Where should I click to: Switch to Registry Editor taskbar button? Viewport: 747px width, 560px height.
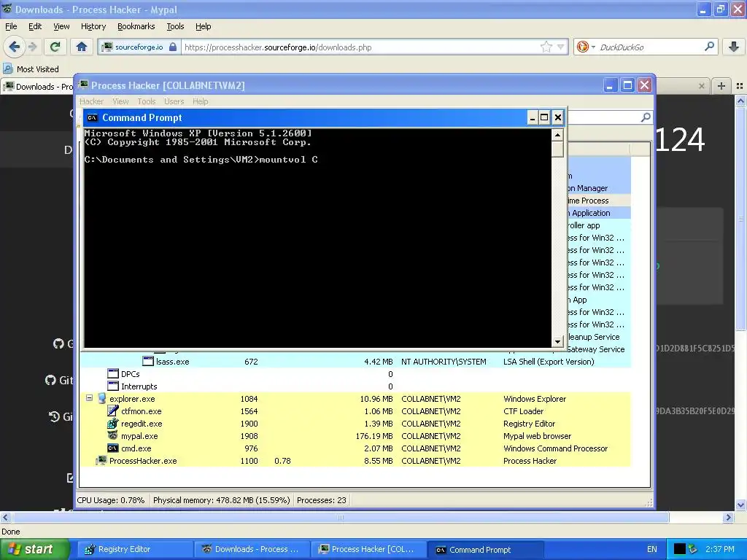click(x=134, y=550)
